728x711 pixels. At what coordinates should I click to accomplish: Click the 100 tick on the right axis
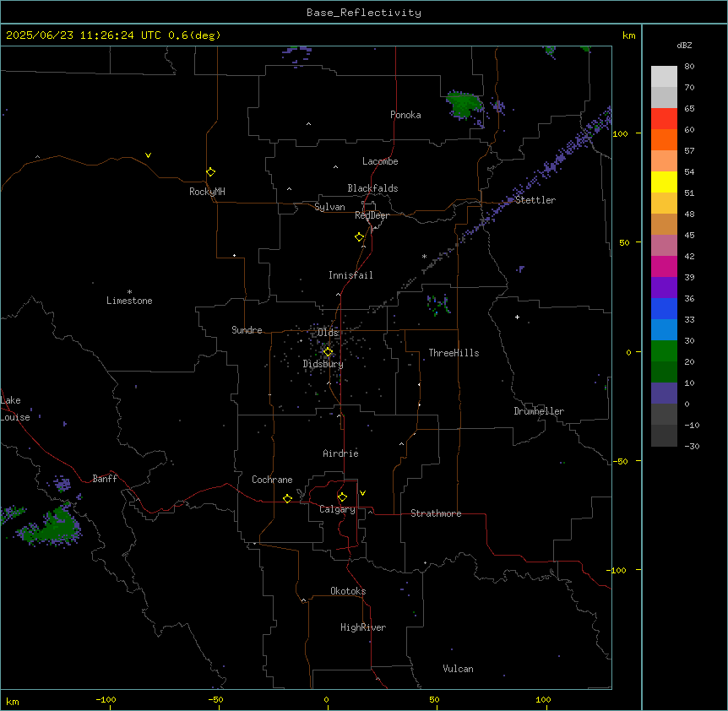tap(620, 133)
